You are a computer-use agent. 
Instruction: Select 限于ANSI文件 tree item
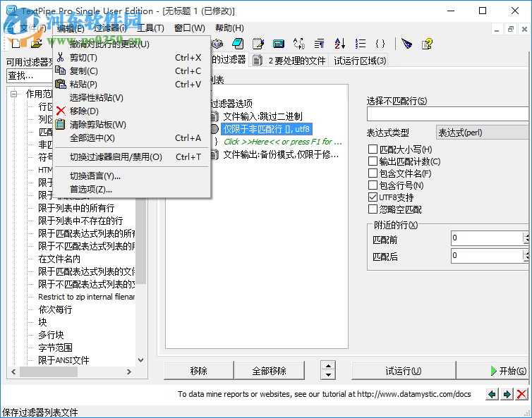(x=64, y=360)
